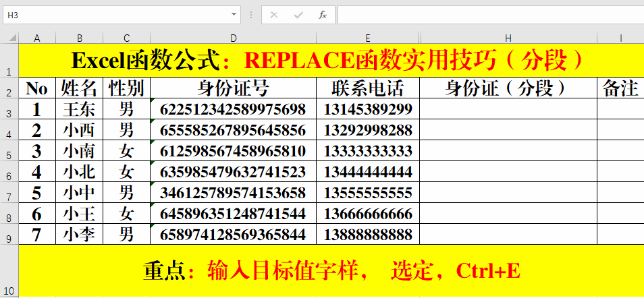Select column D header
The image size is (644, 298).
234,38
